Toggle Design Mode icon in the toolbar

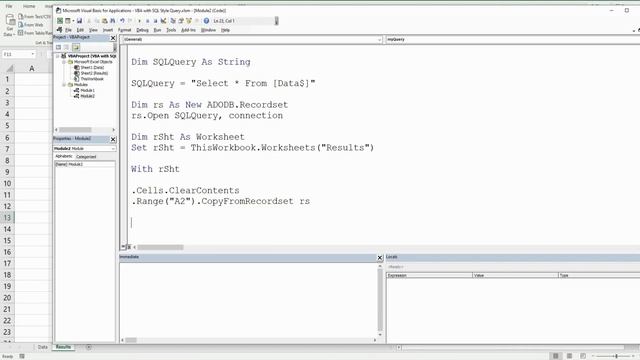pyautogui.click(x=163, y=21)
